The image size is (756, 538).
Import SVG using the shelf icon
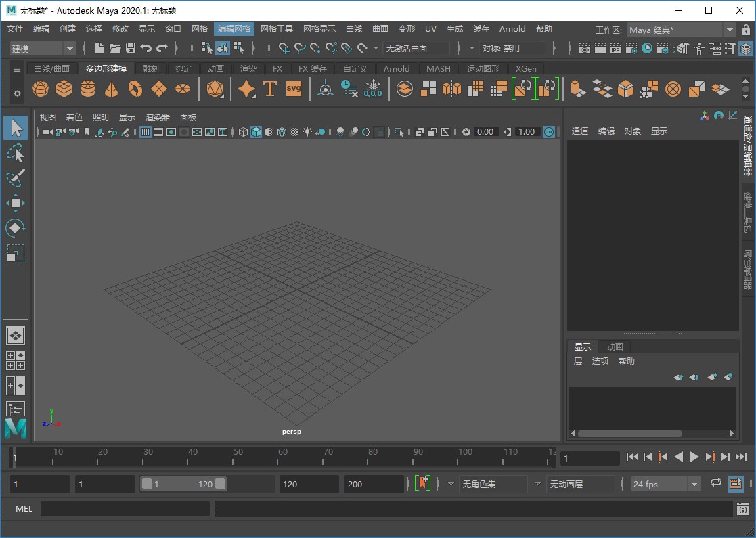pyautogui.click(x=294, y=89)
